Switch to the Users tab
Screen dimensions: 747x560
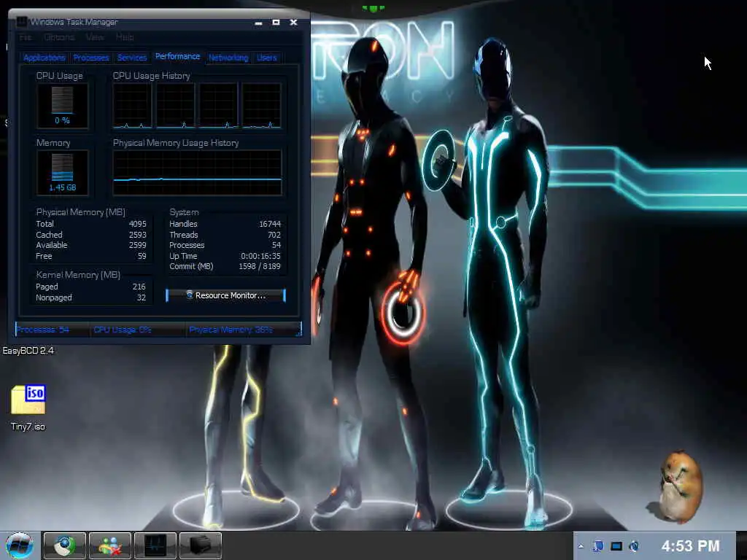click(267, 58)
